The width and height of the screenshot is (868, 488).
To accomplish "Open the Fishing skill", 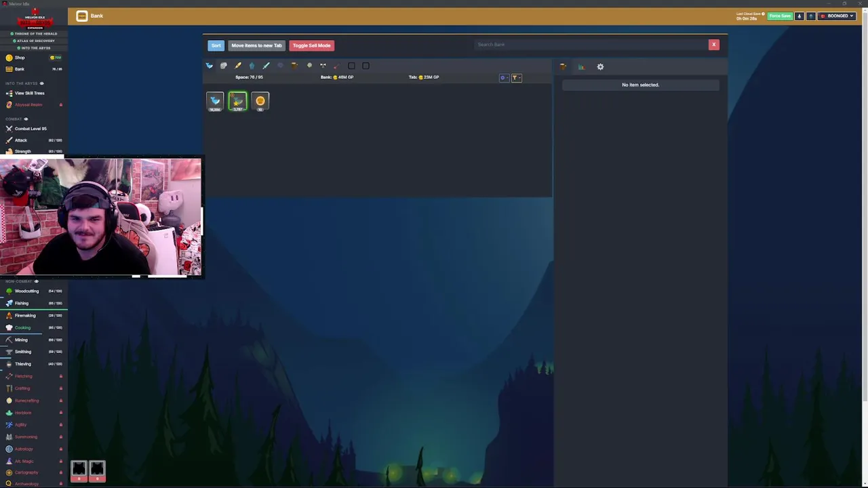I will tap(33, 304).
